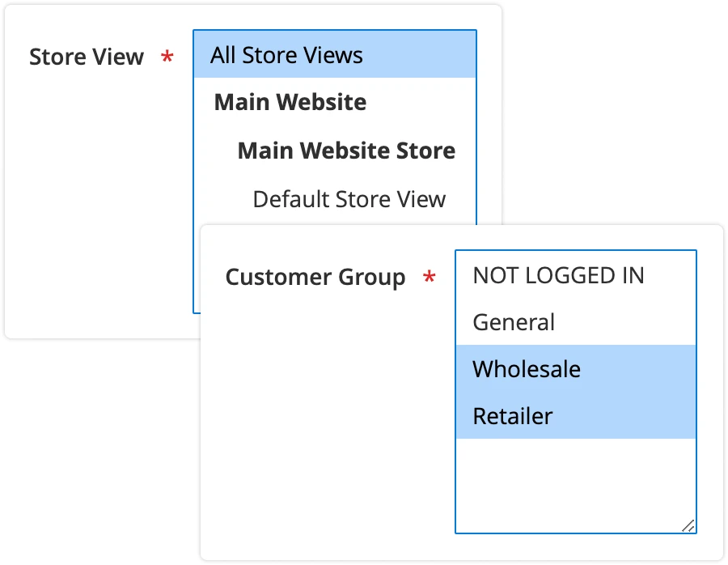The image size is (728, 565).
Task: Click the asterisk next to Customer Group
Action: coord(431,276)
